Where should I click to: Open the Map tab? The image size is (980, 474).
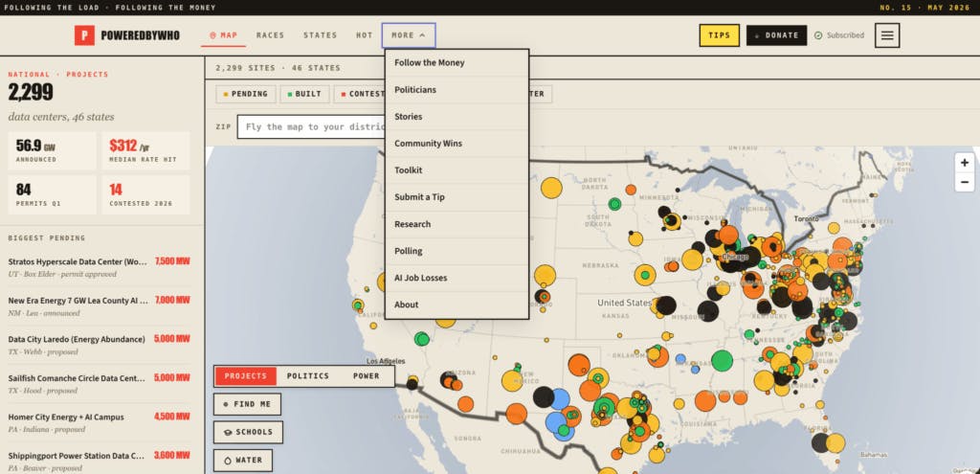[x=223, y=35]
